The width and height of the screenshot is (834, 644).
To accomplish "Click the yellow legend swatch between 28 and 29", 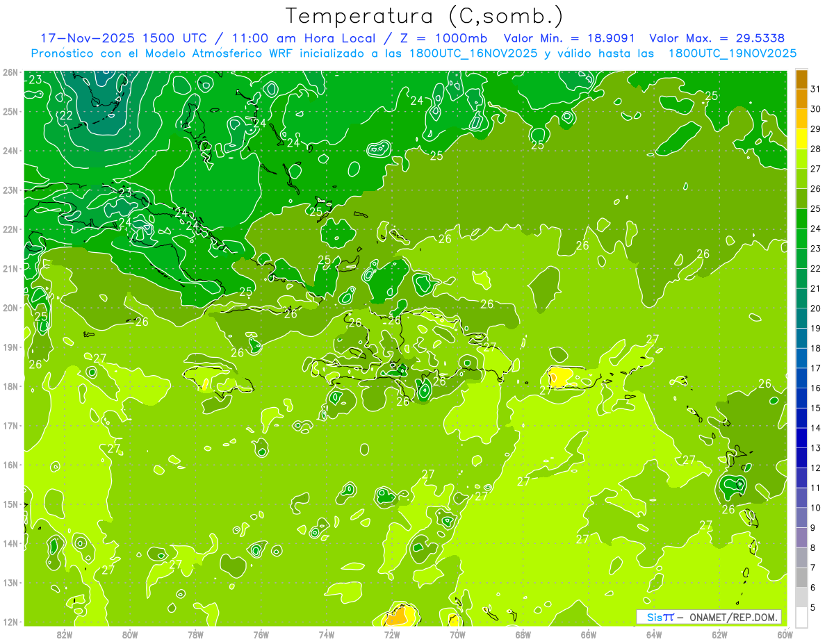I will click(801, 139).
